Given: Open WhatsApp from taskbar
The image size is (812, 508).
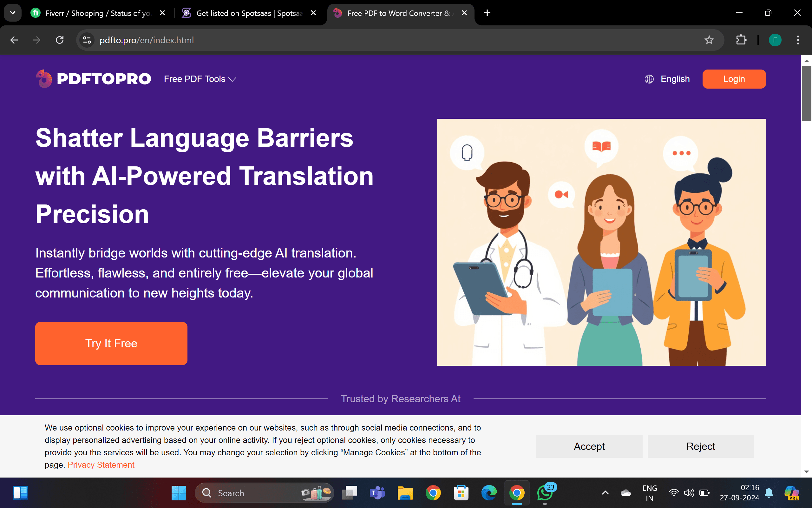Looking at the screenshot, I should click(x=545, y=493).
